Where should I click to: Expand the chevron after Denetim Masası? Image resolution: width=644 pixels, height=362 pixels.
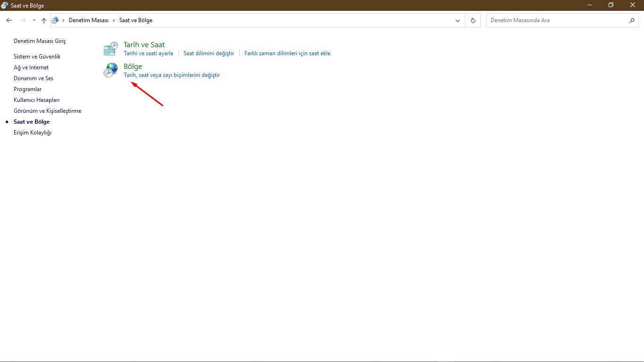point(114,20)
